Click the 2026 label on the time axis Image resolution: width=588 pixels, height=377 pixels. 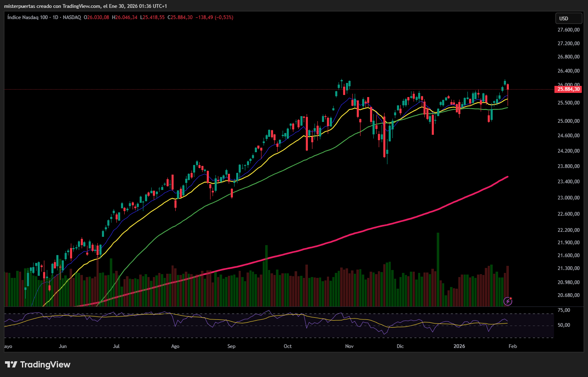459,346
